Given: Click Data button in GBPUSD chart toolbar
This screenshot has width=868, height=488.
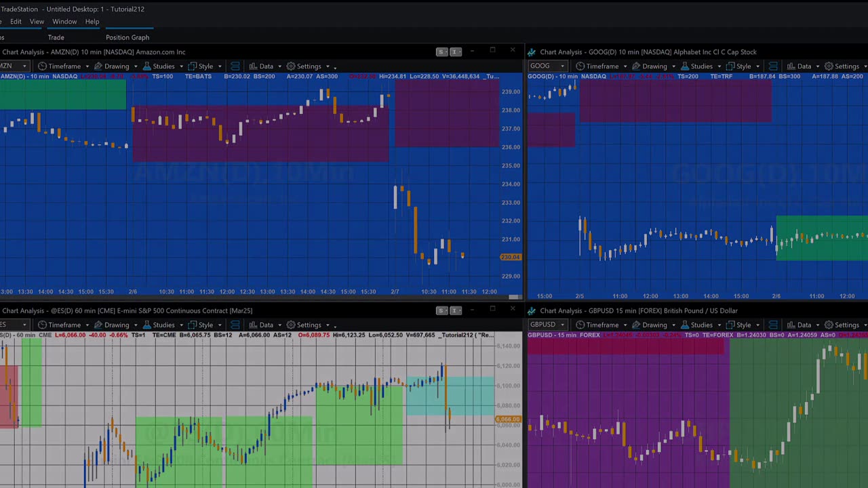Looking at the screenshot, I should (800, 325).
